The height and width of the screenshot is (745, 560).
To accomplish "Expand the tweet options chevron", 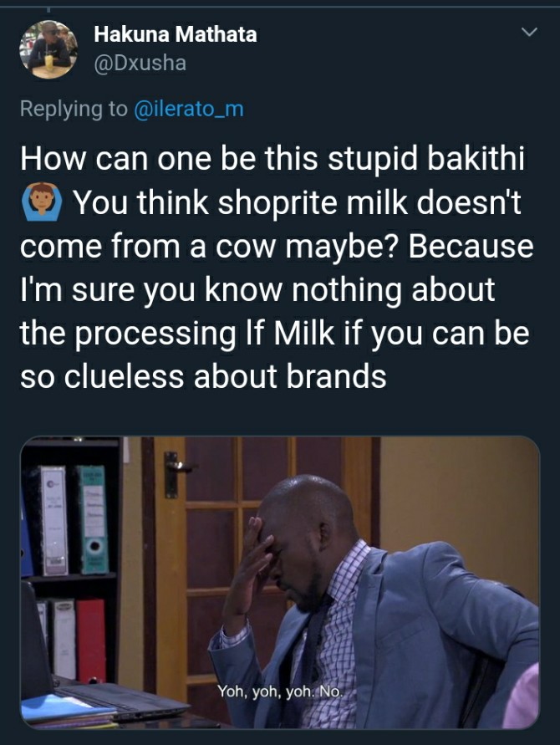I will pos(528,33).
